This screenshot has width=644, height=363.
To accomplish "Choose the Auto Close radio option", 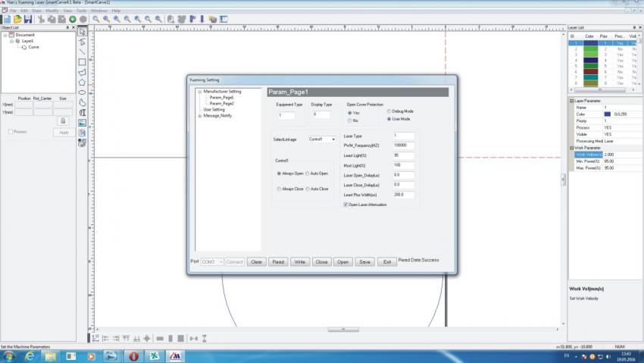I will tap(306, 189).
